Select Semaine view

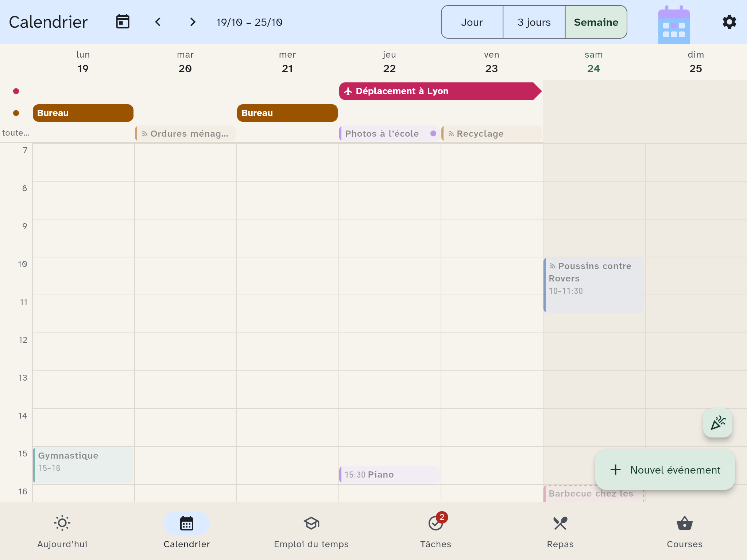[596, 22]
